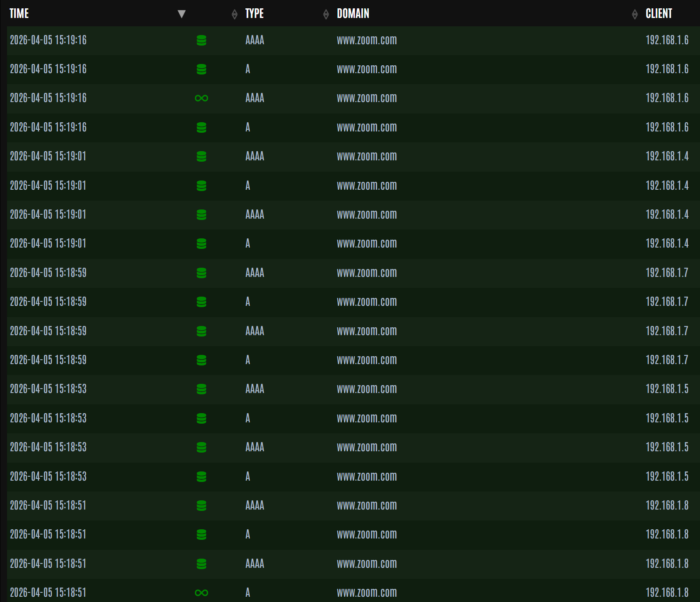Viewport: 700px width, 602px height.
Task: Click database icon in first 192.168.1.7 row
Action: 202,273
